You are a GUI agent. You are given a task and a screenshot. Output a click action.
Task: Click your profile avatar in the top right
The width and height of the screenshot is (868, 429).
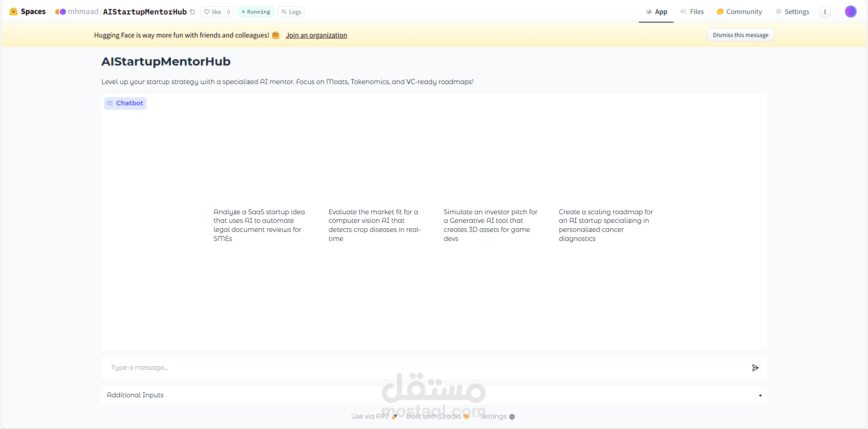click(x=851, y=11)
